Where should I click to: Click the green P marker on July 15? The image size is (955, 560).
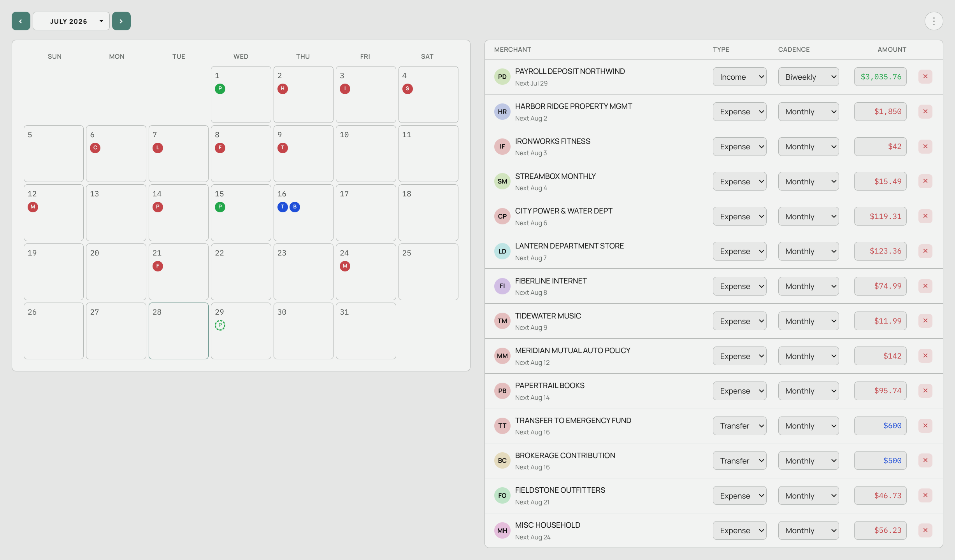coord(220,207)
